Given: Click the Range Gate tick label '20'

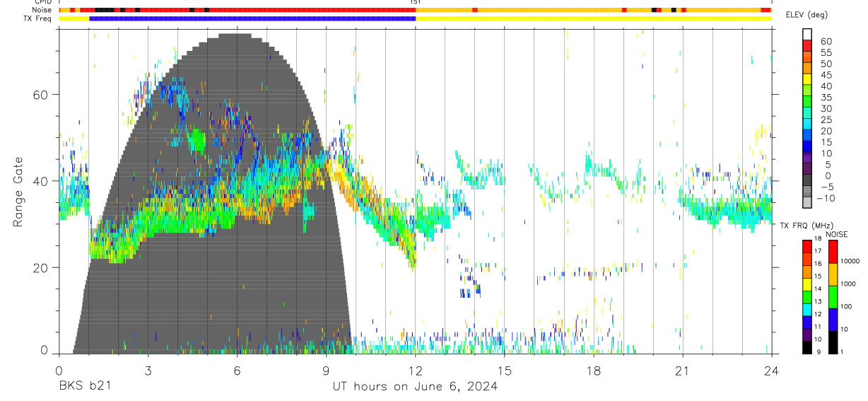Looking at the screenshot, I should [40, 268].
